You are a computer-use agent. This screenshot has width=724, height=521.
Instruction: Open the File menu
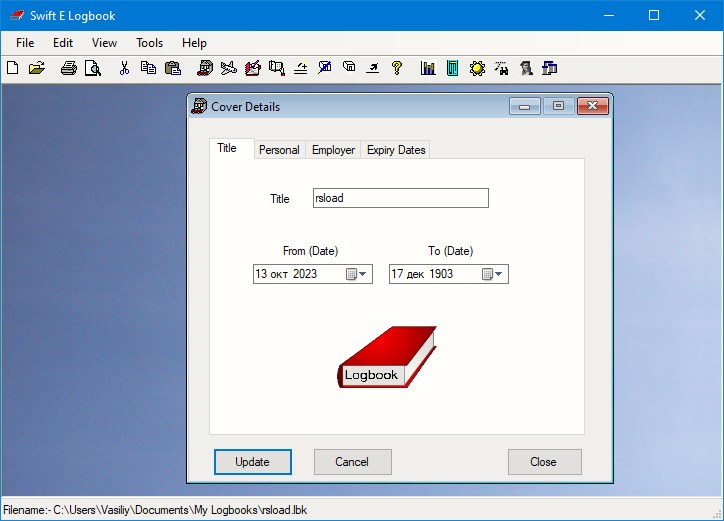[25, 43]
